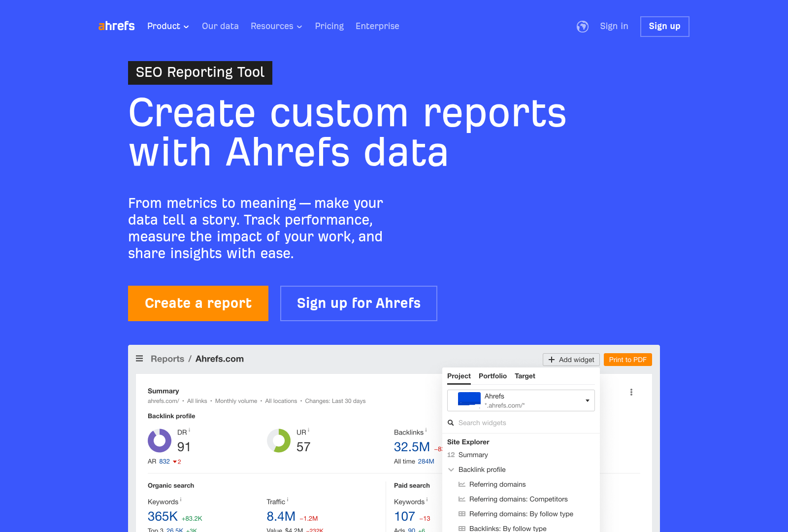
Task: Focus the Search widgets field
Action: tap(521, 423)
